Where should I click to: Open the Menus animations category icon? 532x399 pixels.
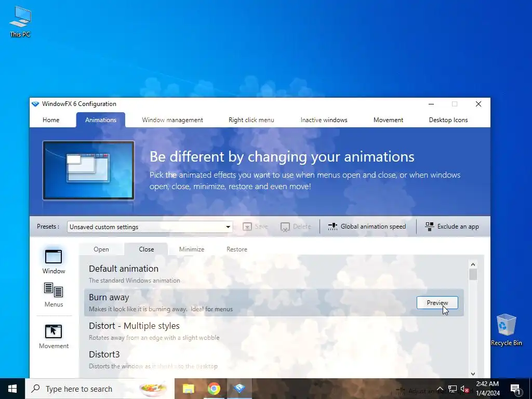click(x=54, y=290)
